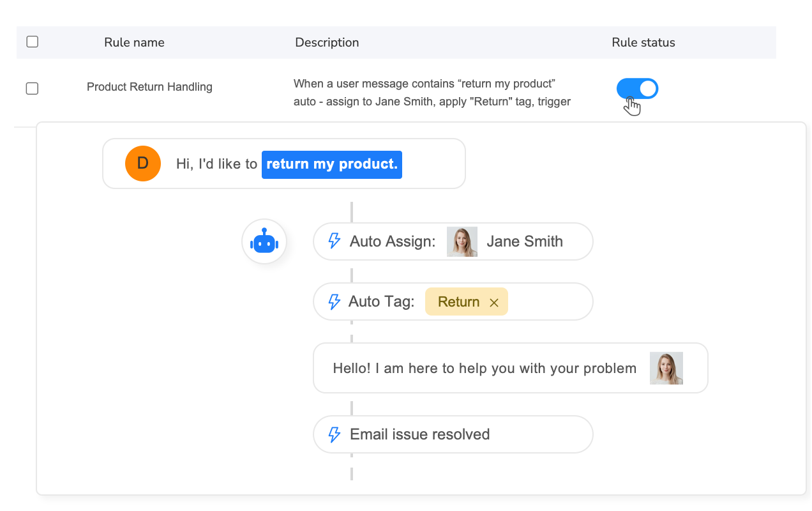Click the Hello I am here to help message
The width and height of the screenshot is (812, 511).
pyautogui.click(x=484, y=368)
